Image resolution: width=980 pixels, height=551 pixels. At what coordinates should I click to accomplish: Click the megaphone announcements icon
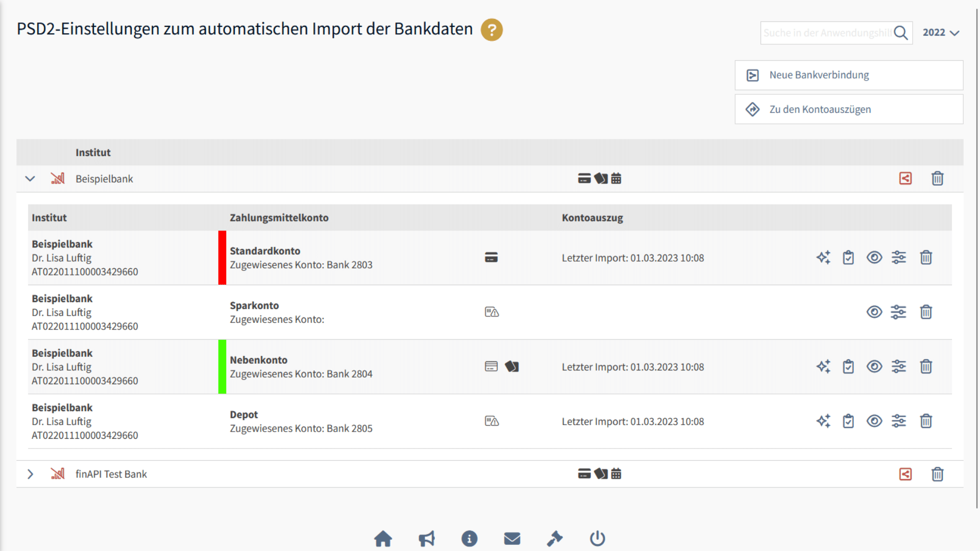(x=426, y=539)
